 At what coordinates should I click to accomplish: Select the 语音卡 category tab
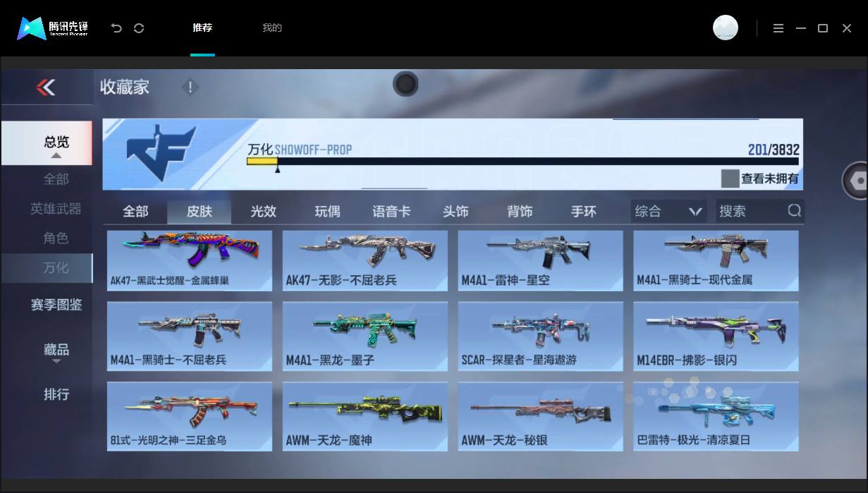pyautogui.click(x=391, y=212)
